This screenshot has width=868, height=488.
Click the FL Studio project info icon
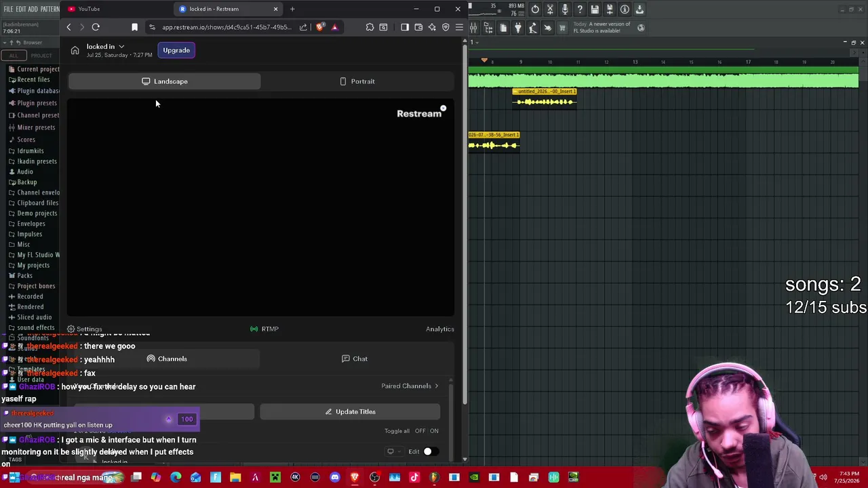[625, 9]
